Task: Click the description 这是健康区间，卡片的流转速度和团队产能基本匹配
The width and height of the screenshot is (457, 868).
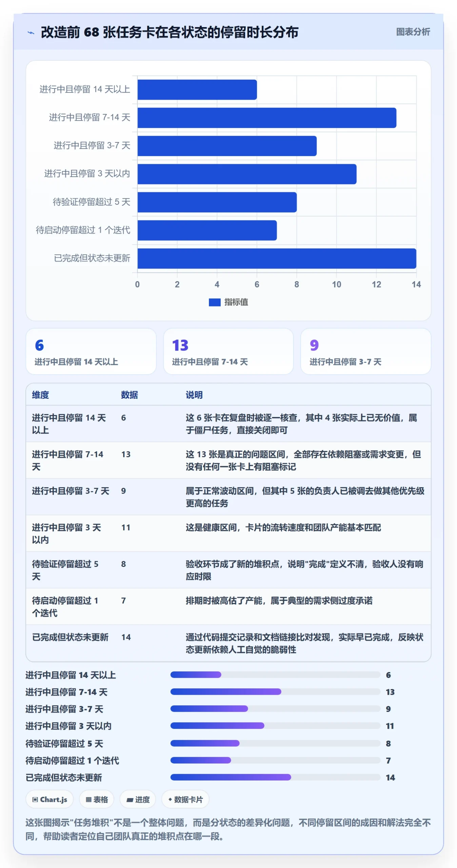Action: point(283,527)
